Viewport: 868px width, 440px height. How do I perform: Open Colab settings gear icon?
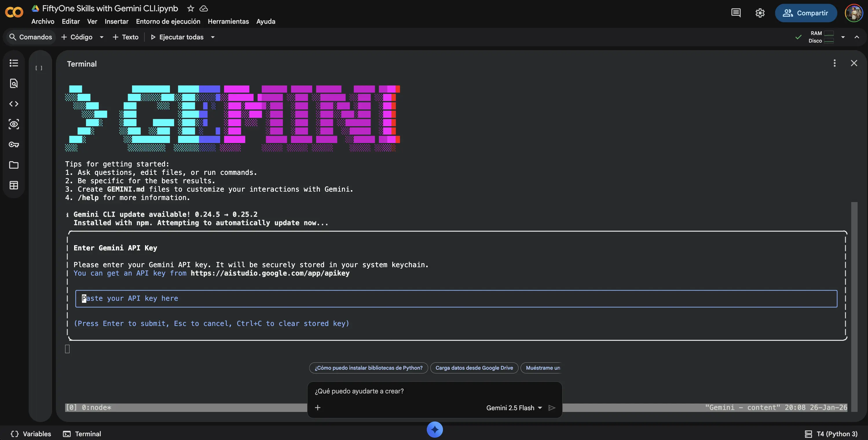pos(760,13)
